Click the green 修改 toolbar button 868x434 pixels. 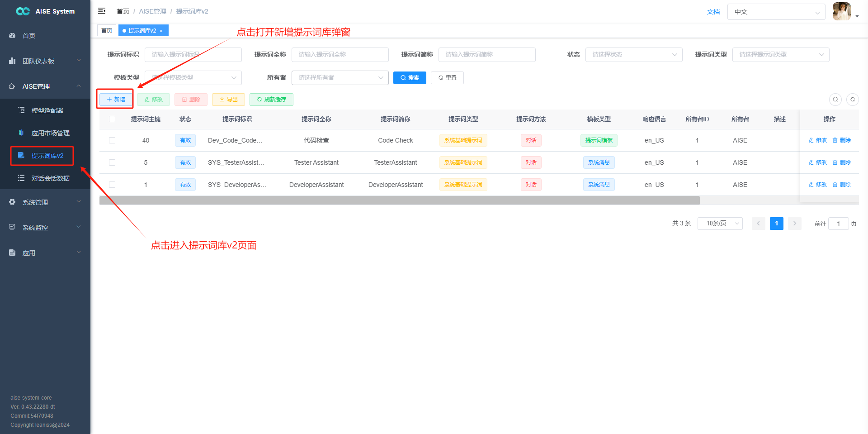coord(153,100)
